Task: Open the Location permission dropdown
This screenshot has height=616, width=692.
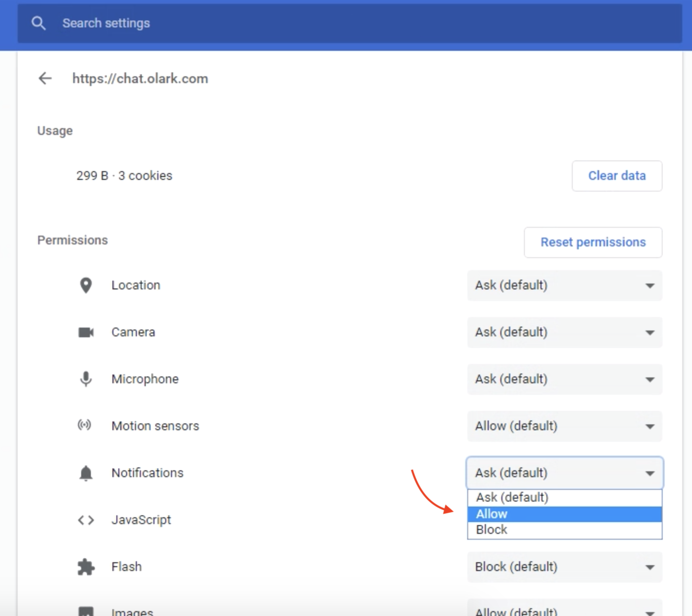Action: [564, 286]
